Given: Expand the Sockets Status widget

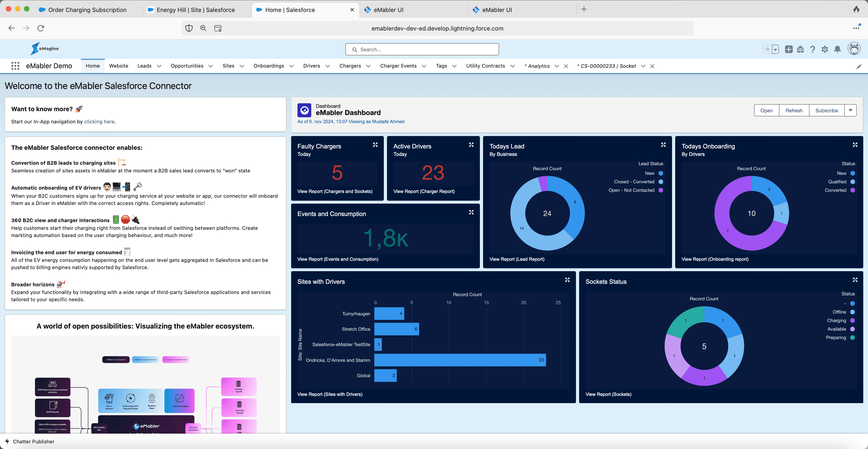Looking at the screenshot, I should point(855,280).
